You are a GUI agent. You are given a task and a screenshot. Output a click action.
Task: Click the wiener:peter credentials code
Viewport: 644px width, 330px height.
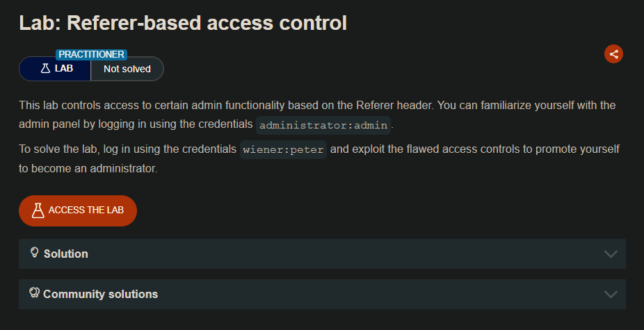(x=283, y=150)
